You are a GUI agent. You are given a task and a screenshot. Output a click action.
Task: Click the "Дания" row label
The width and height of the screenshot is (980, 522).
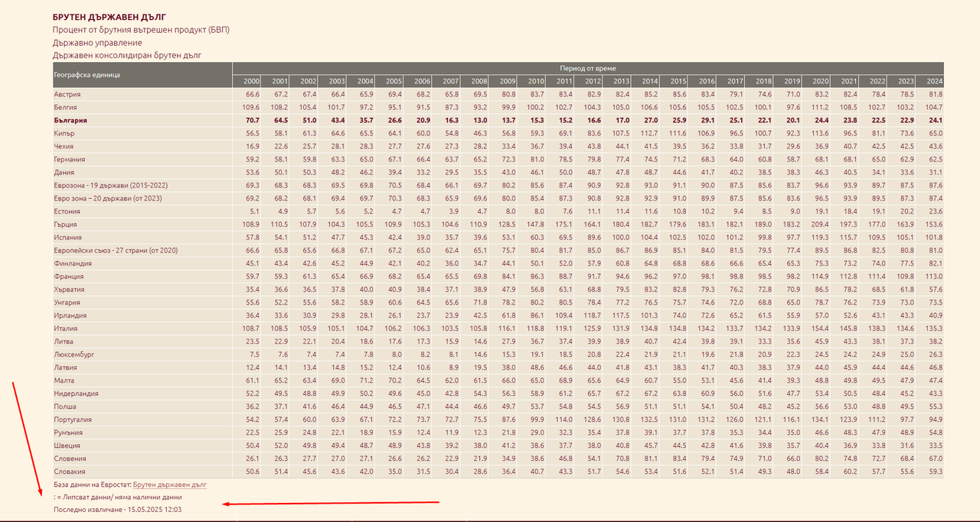click(64, 172)
